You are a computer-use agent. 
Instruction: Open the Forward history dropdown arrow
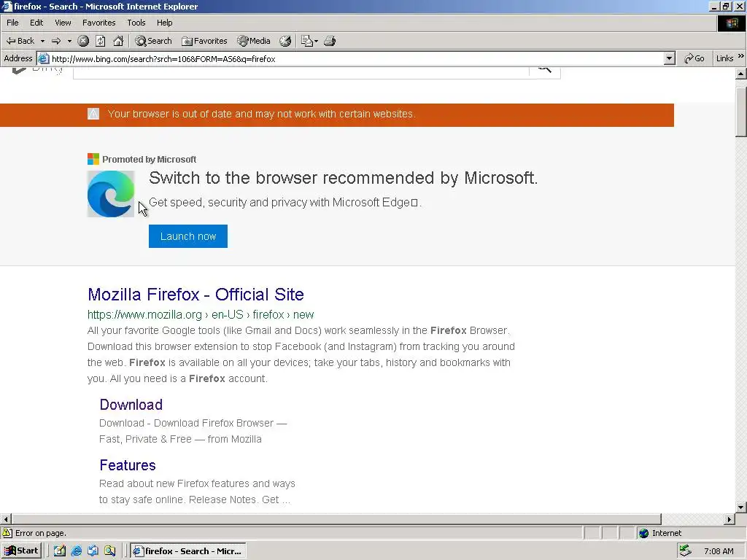pyautogui.click(x=69, y=41)
